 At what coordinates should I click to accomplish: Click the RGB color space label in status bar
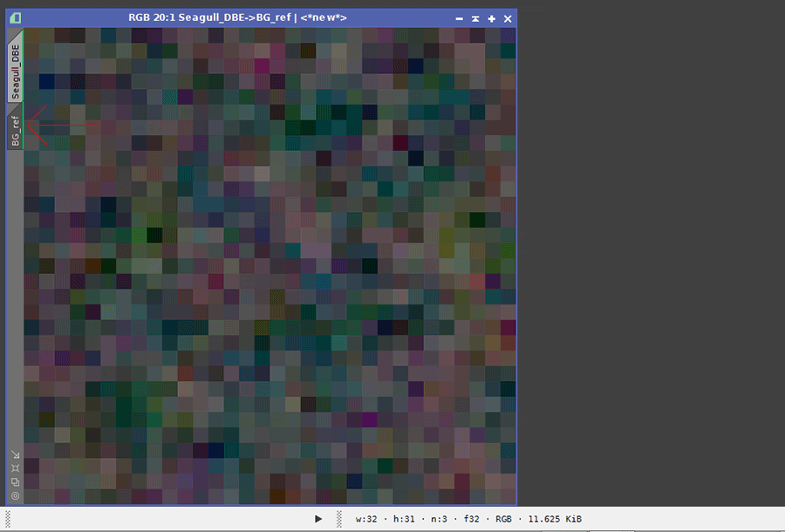(503, 519)
